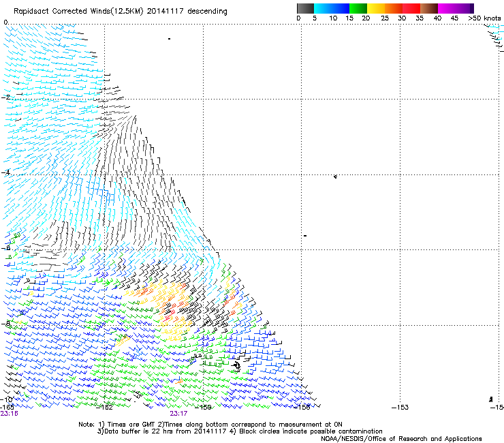504x443 pixels.
Task: Click the latitude label '-4'
Action: tap(5, 172)
